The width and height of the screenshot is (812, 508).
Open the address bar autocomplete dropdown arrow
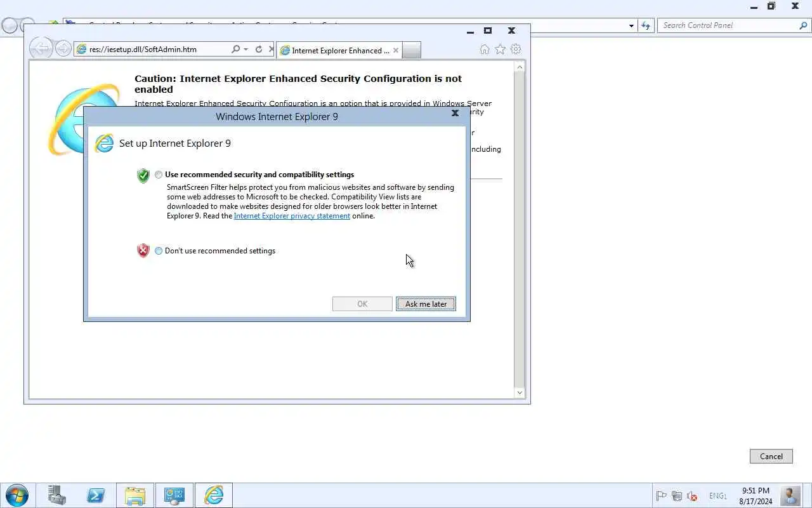(x=246, y=50)
